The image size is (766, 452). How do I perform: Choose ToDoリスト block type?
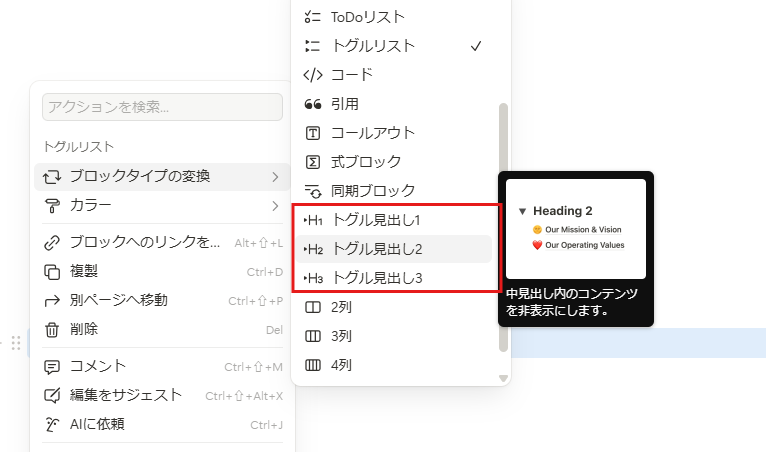[x=394, y=17]
